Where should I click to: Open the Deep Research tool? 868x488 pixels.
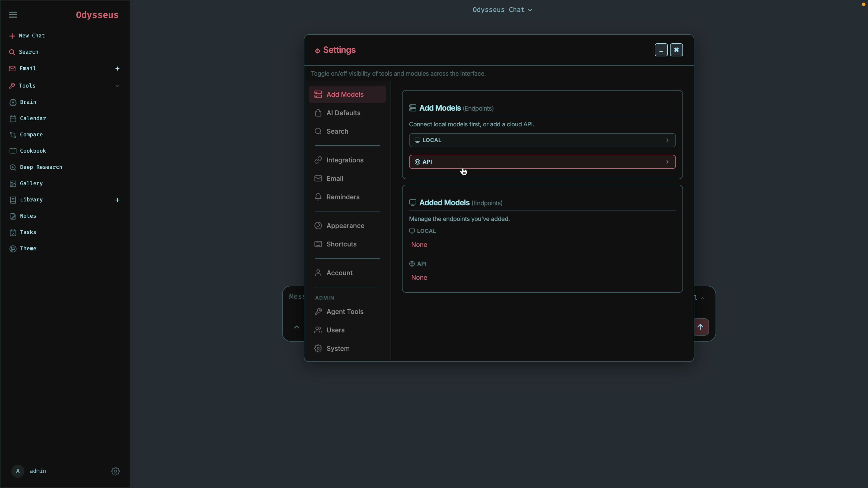36,167
